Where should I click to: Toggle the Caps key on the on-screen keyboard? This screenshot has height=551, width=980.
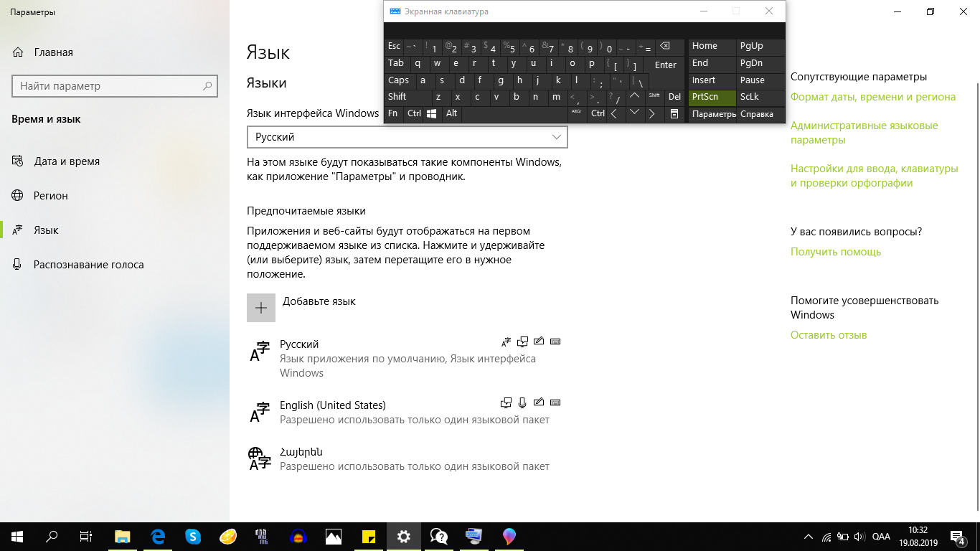pos(399,80)
